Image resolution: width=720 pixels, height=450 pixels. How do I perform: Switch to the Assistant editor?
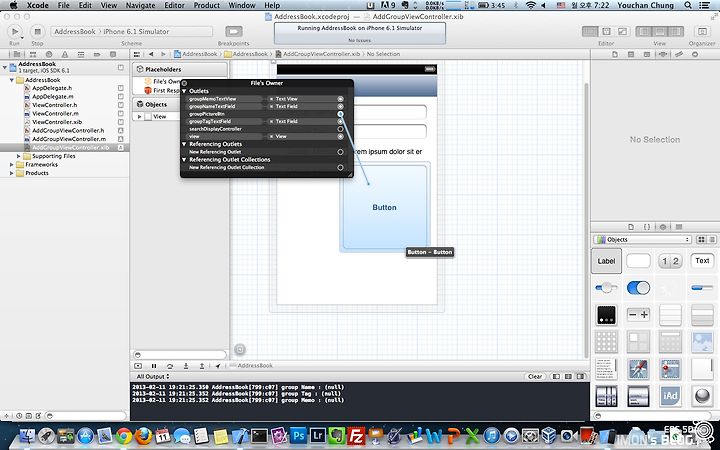606,31
